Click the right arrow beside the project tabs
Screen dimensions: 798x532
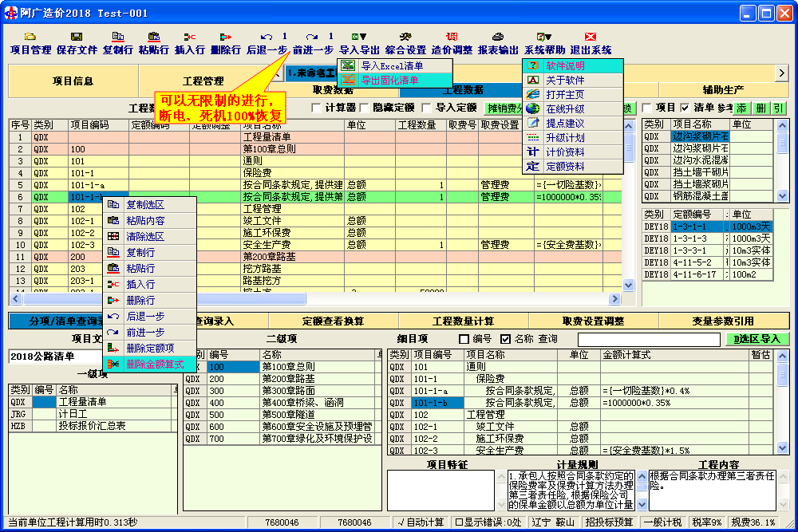tap(782, 73)
